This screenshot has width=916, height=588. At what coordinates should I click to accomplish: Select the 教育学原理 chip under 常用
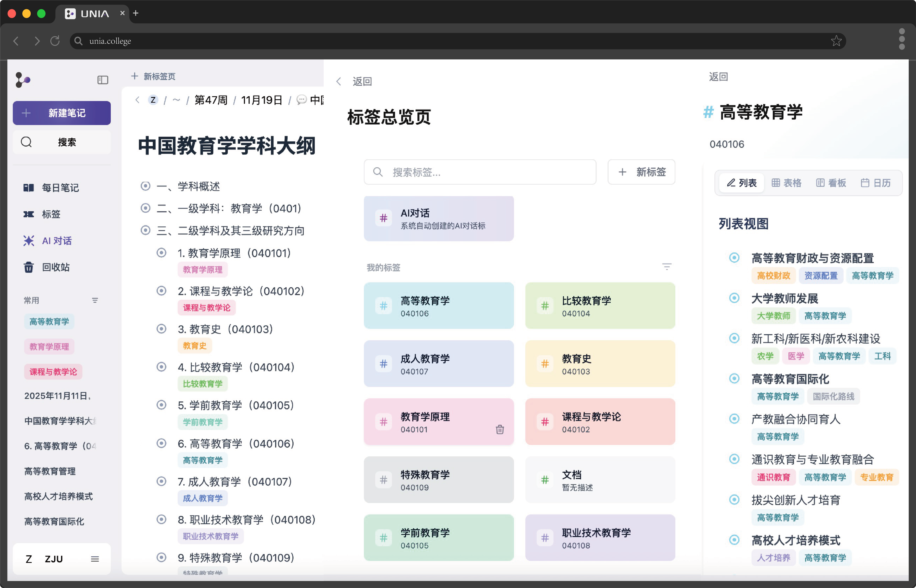tap(49, 347)
